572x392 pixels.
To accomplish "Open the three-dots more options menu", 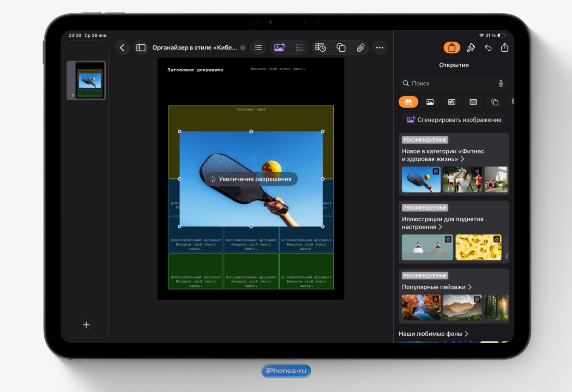I will pyautogui.click(x=379, y=48).
